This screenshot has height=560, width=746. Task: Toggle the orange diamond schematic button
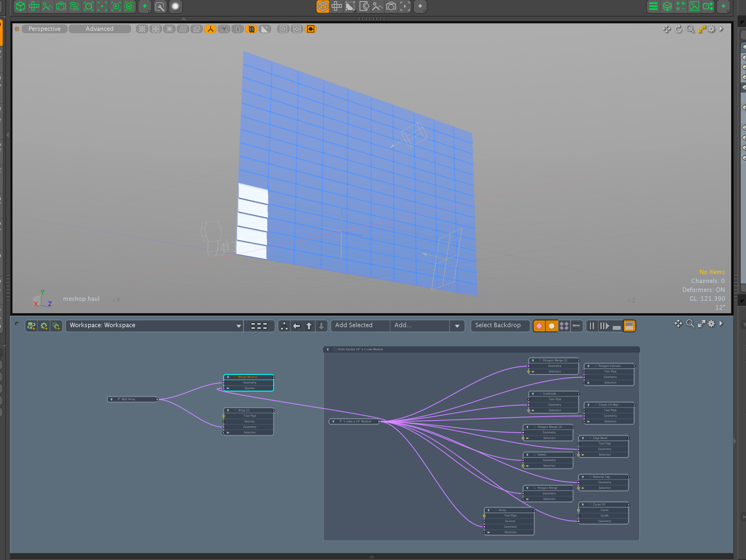[539, 326]
